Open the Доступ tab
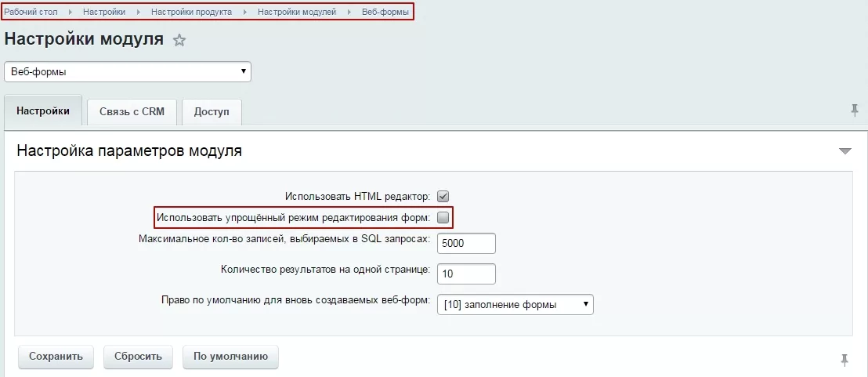This screenshot has height=377, width=868. [x=212, y=112]
